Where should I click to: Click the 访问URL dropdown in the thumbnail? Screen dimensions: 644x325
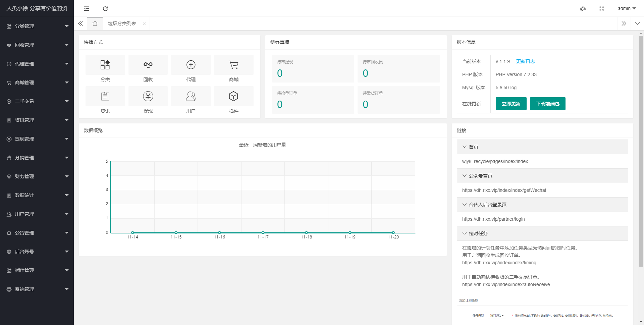pyautogui.click(x=497, y=316)
